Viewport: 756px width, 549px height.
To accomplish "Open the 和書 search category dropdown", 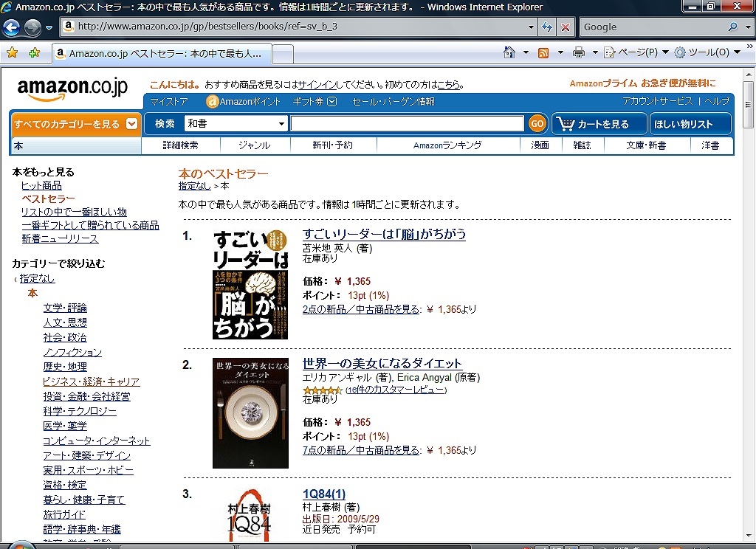I will pos(236,124).
